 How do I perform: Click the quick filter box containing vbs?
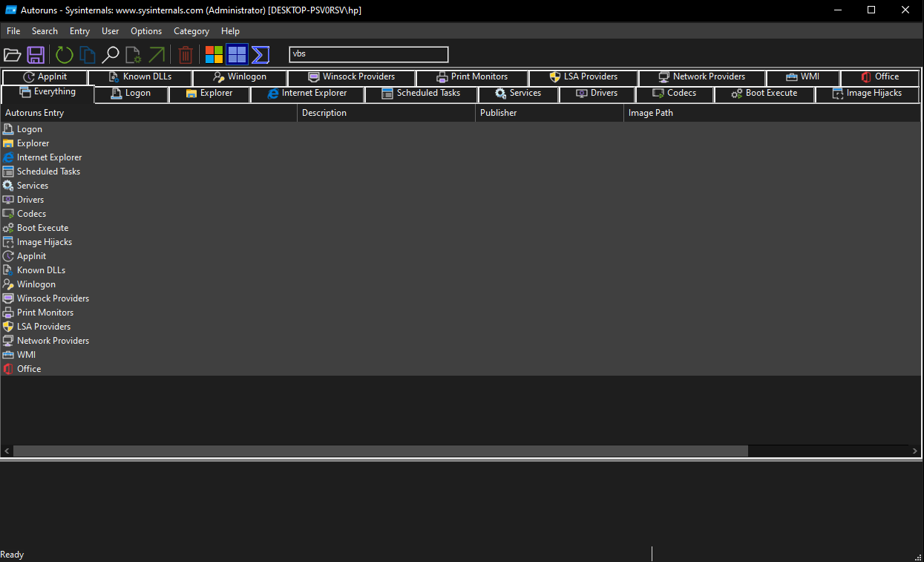pos(369,54)
